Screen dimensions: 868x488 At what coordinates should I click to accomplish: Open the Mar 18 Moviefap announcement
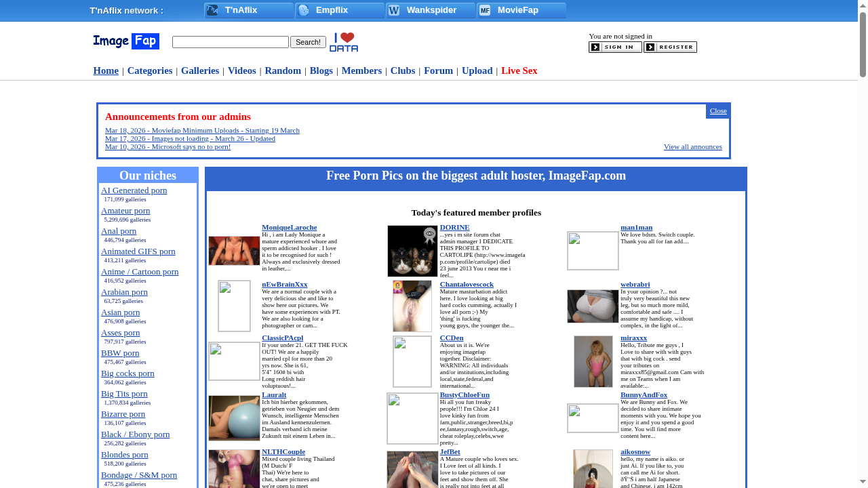click(x=201, y=130)
